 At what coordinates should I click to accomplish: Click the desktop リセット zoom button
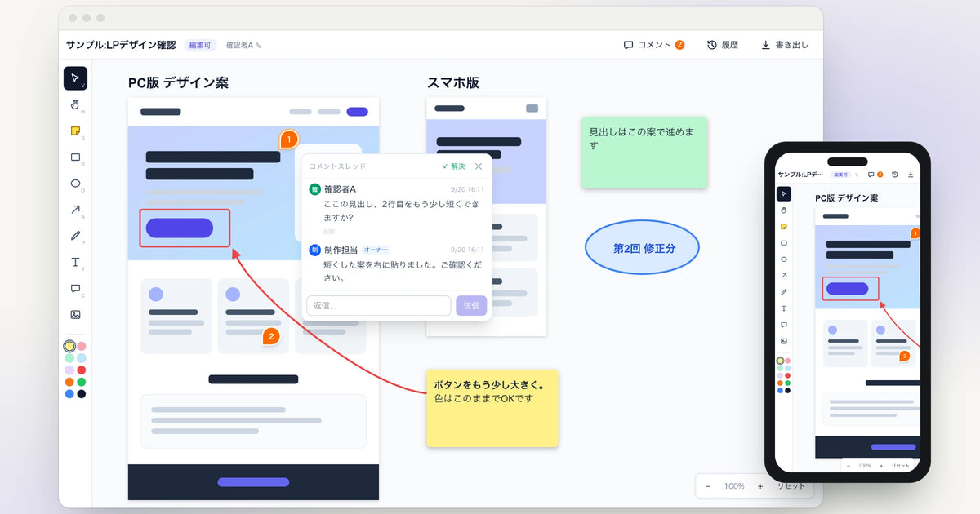pos(791,486)
